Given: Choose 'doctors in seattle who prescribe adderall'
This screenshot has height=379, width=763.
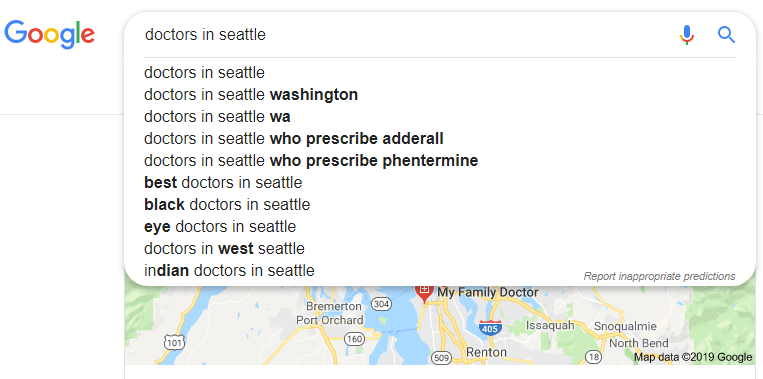Looking at the screenshot, I should tap(440, 139).
